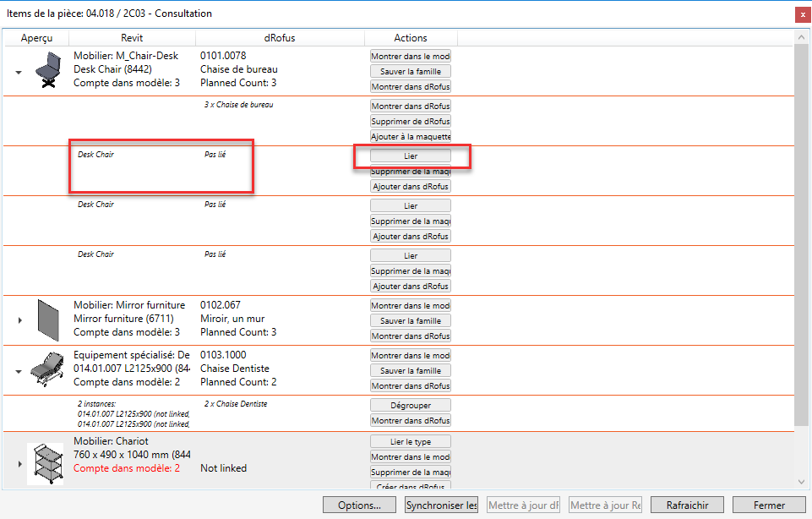Collapse the Desk Chair row group
Image resolution: width=812 pixels, height=519 pixels.
tap(19, 73)
